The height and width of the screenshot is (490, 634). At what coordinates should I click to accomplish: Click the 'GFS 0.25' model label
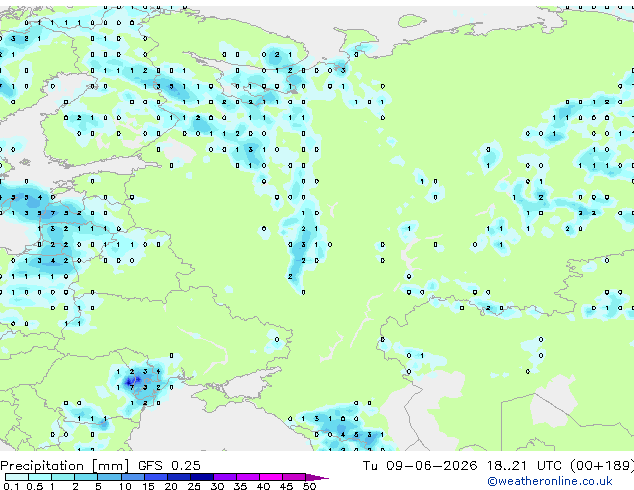click(x=169, y=466)
